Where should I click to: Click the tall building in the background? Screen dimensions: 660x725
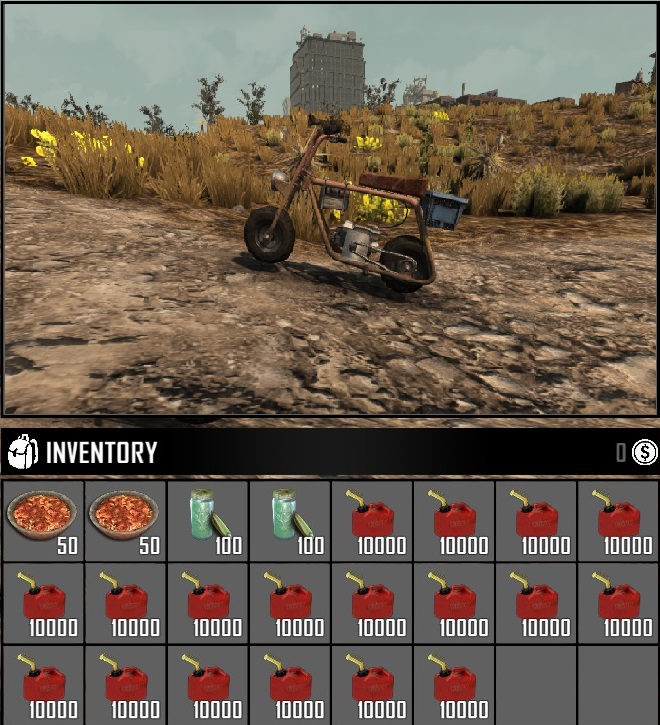327,70
